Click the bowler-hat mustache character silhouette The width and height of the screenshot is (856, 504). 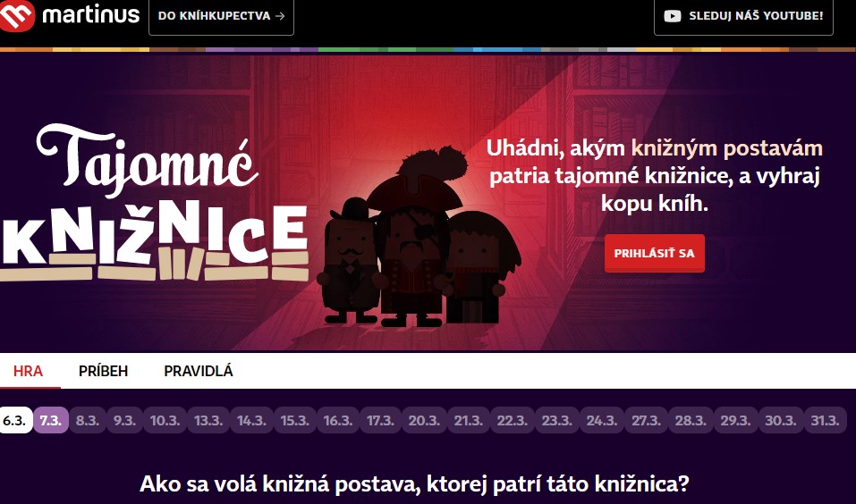coord(350,262)
